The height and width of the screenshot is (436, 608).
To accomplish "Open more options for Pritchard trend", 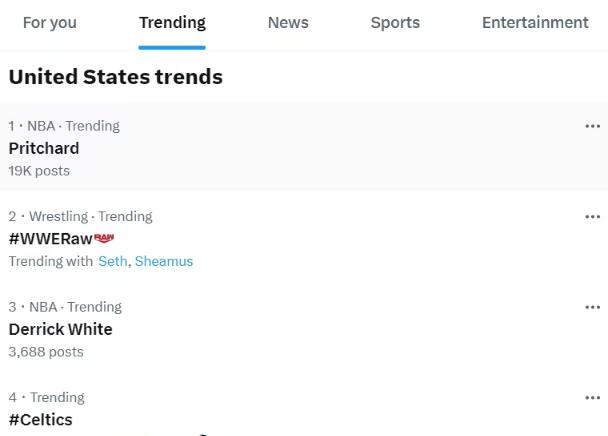I will [x=592, y=126].
